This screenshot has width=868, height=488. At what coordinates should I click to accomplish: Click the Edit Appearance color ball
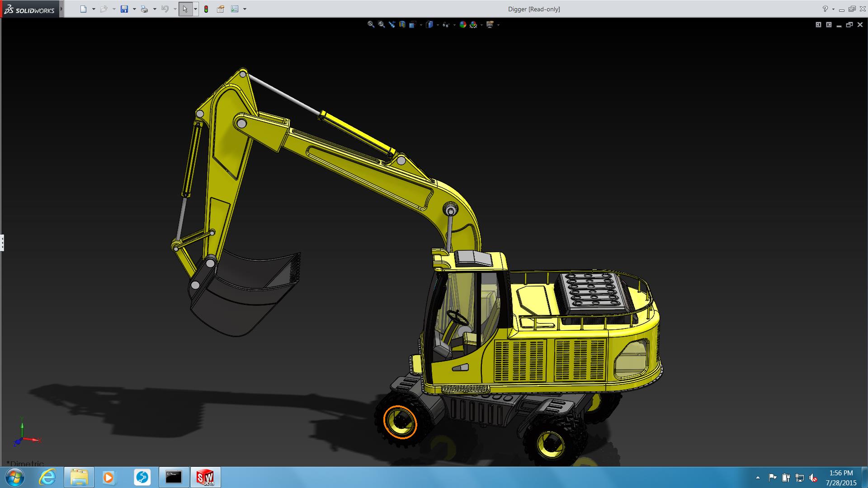[x=463, y=25]
